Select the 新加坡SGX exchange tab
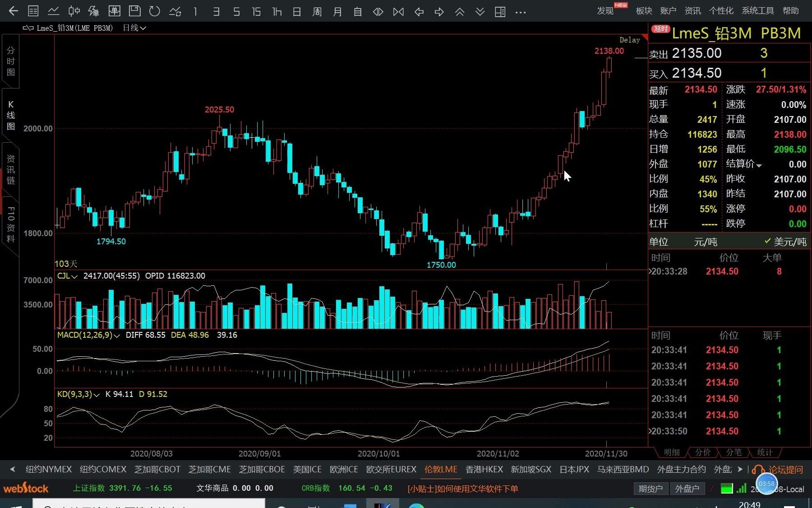The height and width of the screenshot is (508, 812). point(531,470)
